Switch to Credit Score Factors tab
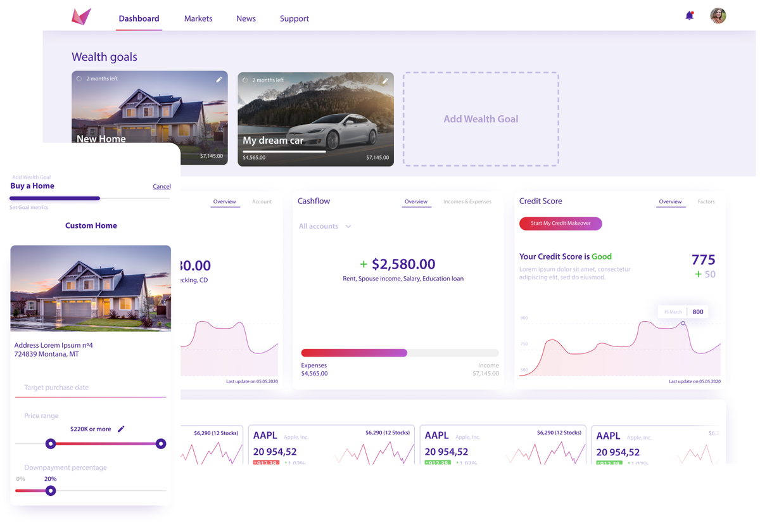 pos(706,201)
